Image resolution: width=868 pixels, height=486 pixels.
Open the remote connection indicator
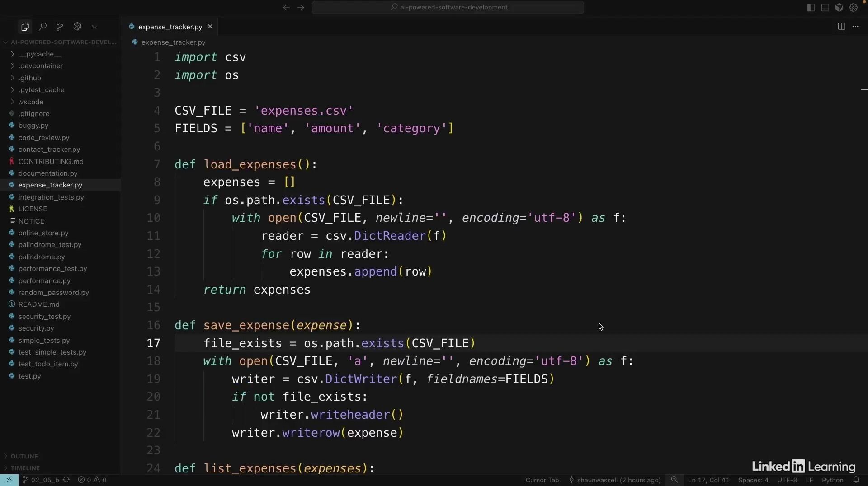click(8, 480)
